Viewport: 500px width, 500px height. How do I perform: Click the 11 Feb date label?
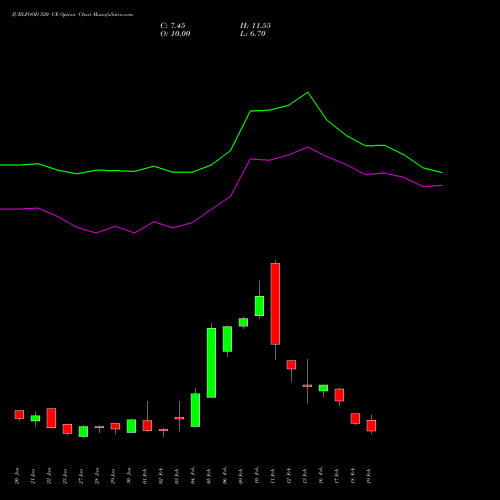click(x=273, y=476)
